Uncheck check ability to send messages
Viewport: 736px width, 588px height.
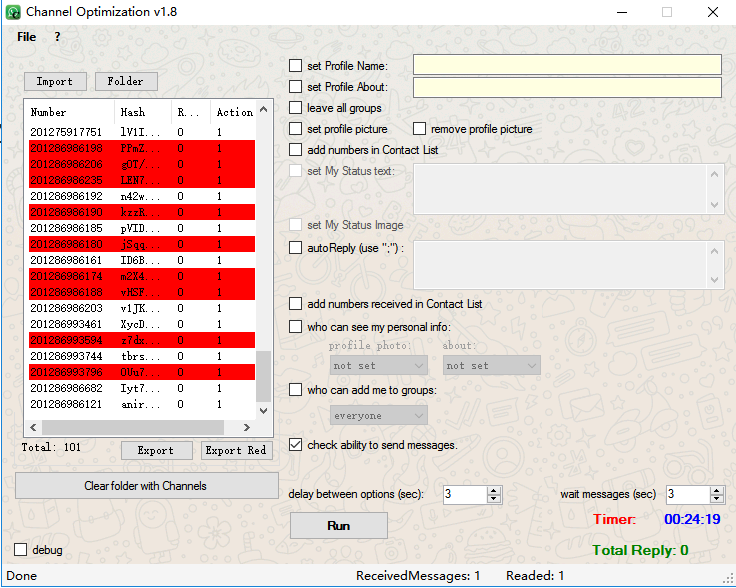[295, 444]
